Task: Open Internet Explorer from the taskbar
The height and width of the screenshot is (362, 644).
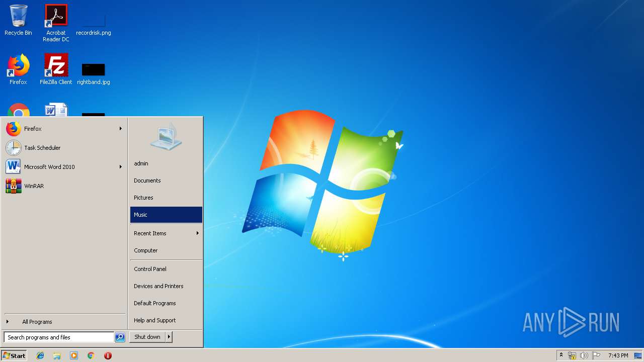Action: (40, 355)
